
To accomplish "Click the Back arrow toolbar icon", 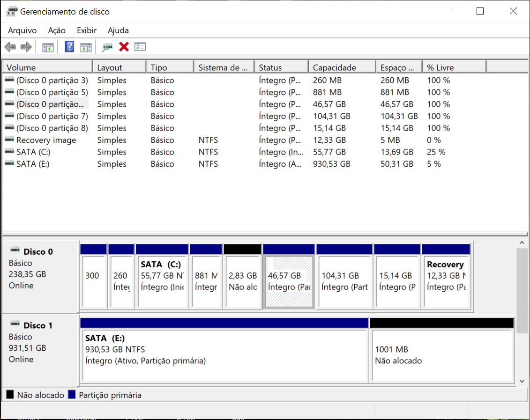I will 10,47.
